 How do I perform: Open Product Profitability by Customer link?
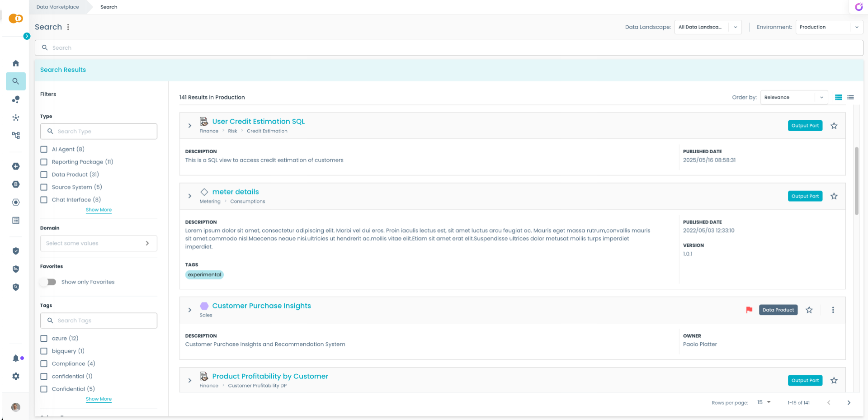tap(270, 376)
